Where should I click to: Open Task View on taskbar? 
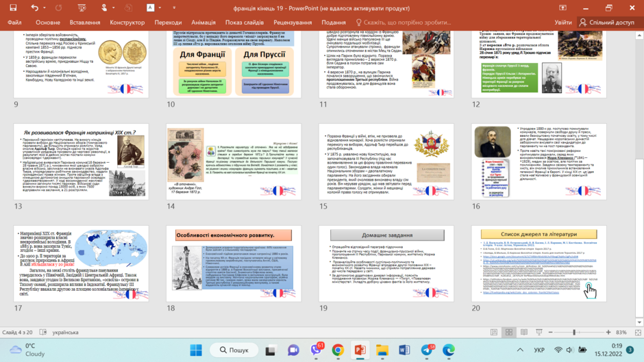click(x=270, y=350)
